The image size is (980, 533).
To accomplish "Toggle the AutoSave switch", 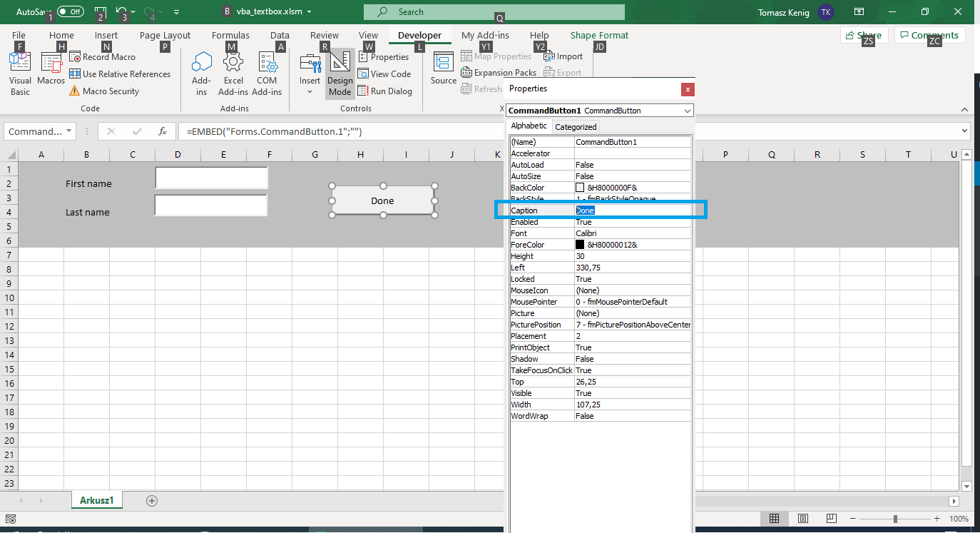I will coord(69,11).
